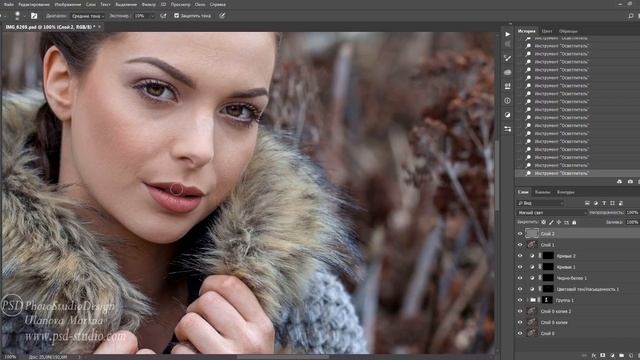The width and height of the screenshot is (640, 360).
Task: Open the Редактирование menu
Action: coord(34,4)
